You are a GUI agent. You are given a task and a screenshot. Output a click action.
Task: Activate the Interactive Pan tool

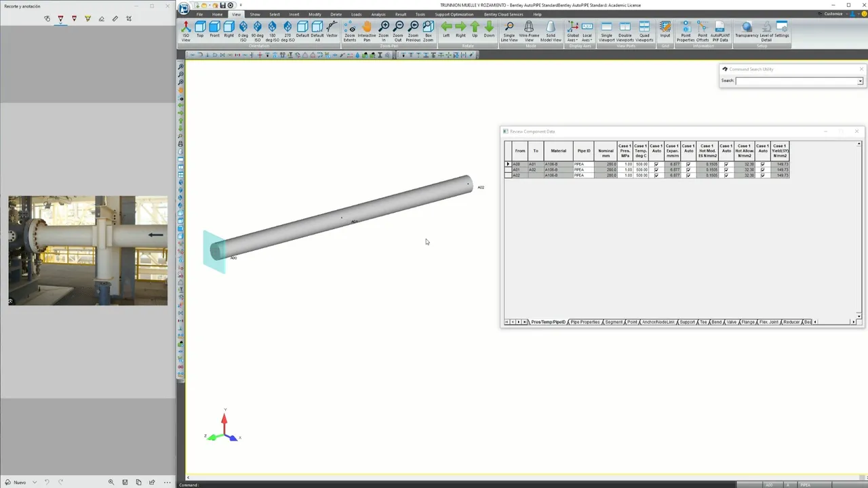tap(367, 31)
